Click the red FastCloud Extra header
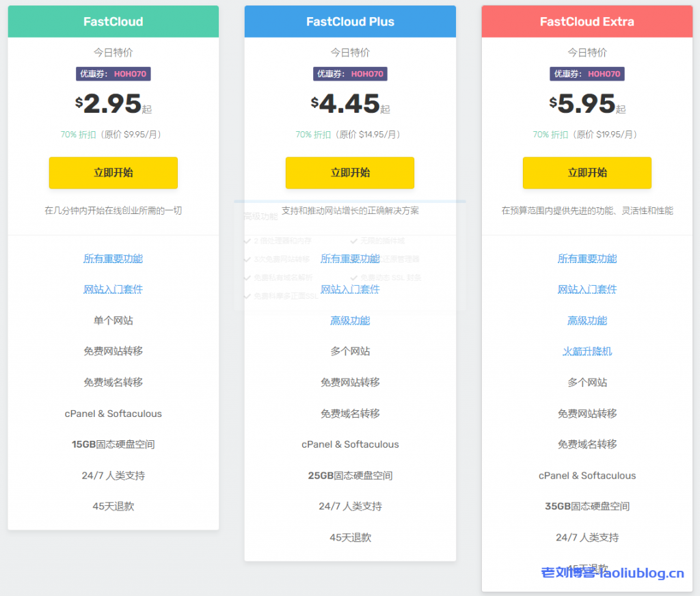The height and width of the screenshot is (596, 700). click(x=587, y=22)
